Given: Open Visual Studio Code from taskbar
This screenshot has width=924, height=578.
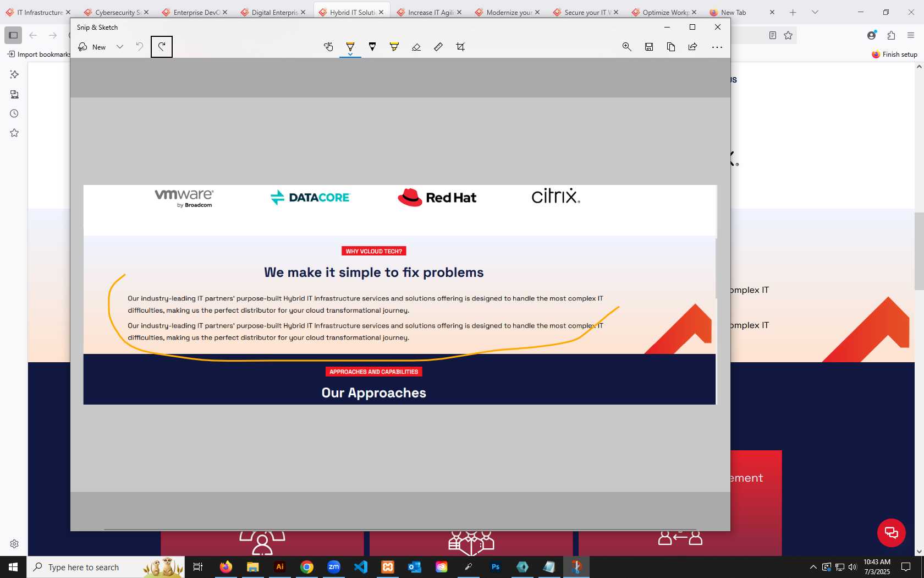Looking at the screenshot, I should 361,567.
